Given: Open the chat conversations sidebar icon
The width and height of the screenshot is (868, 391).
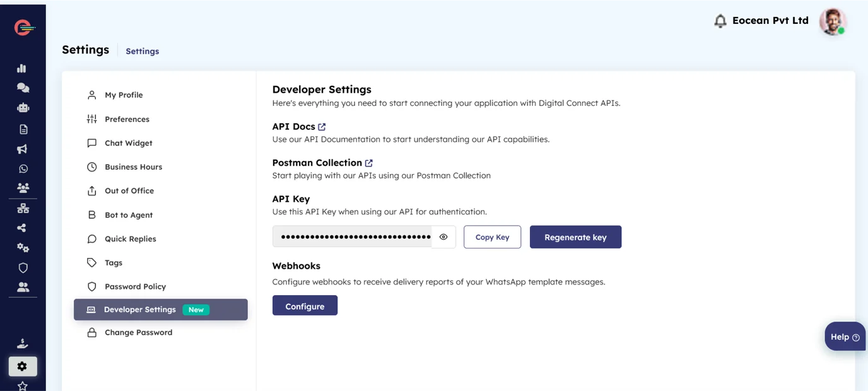Looking at the screenshot, I should point(23,88).
